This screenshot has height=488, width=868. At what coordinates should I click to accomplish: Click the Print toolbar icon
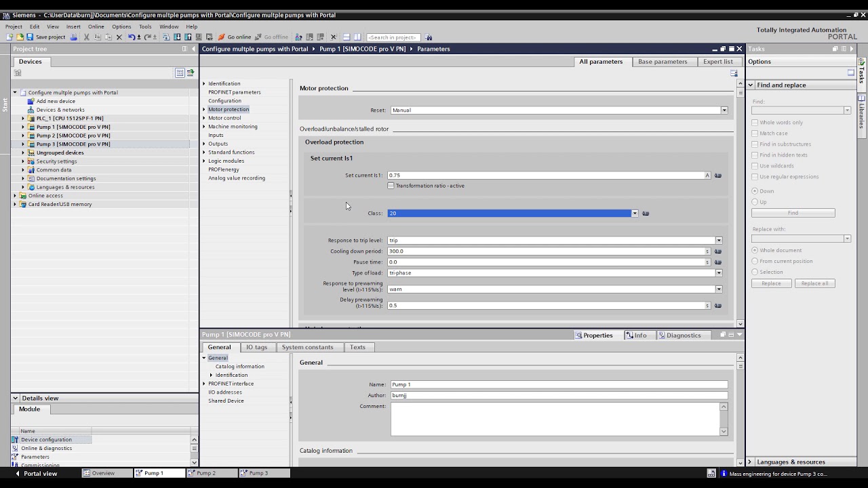73,37
